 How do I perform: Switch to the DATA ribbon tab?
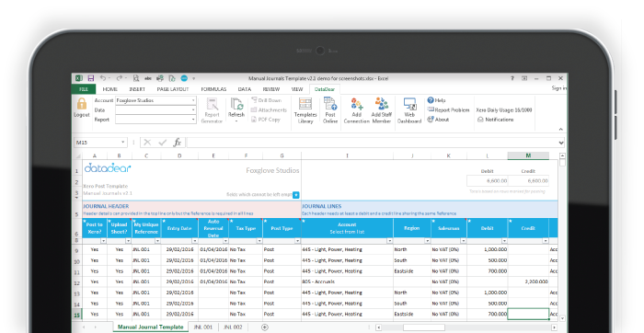(x=245, y=89)
